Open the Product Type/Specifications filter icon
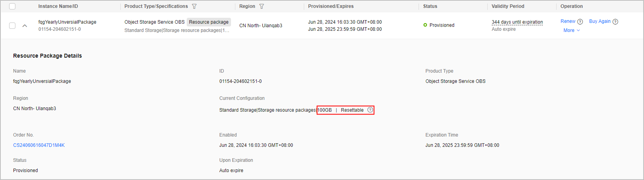Viewport: 644px width, 180px height. (x=194, y=6)
